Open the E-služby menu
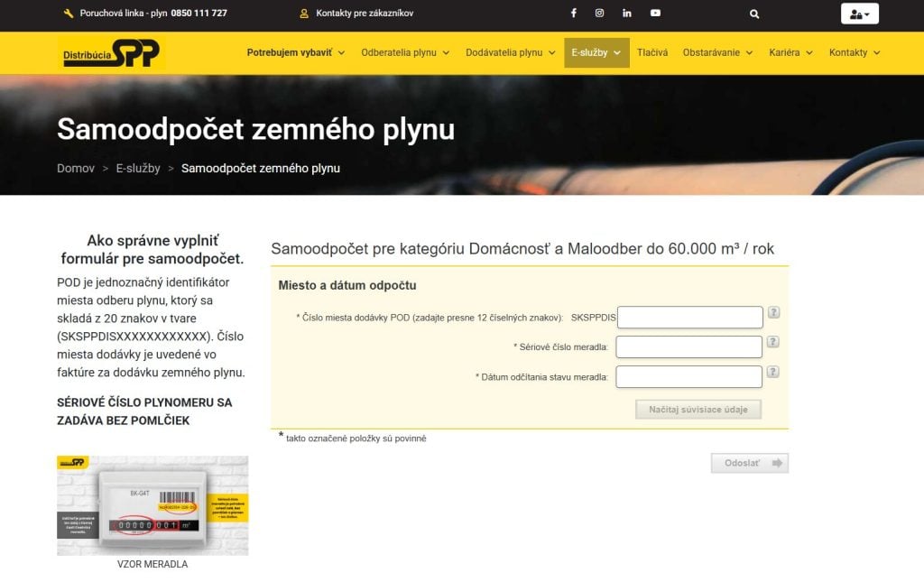The width and height of the screenshot is (924, 582). point(596,53)
